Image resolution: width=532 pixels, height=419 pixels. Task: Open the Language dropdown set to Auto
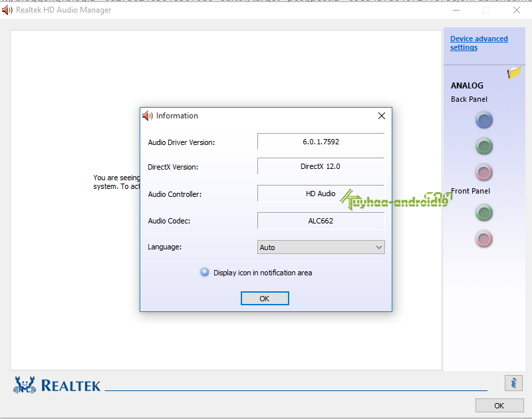(x=321, y=247)
